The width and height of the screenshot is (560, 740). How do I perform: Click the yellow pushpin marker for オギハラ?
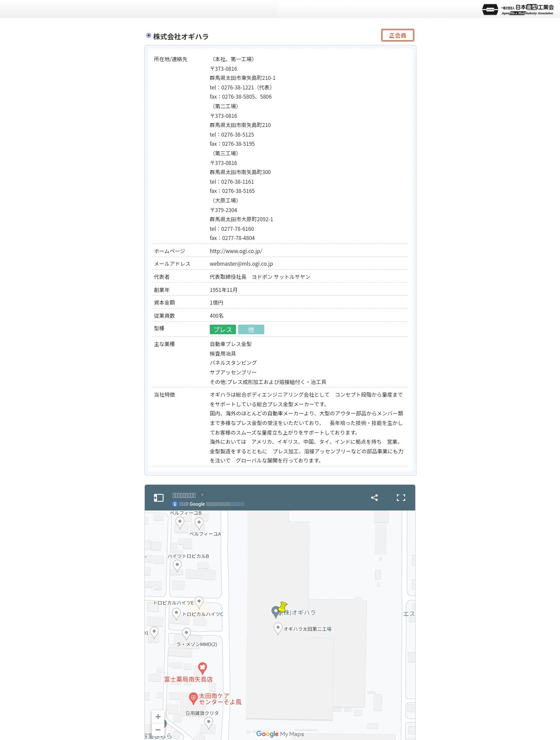282,606
